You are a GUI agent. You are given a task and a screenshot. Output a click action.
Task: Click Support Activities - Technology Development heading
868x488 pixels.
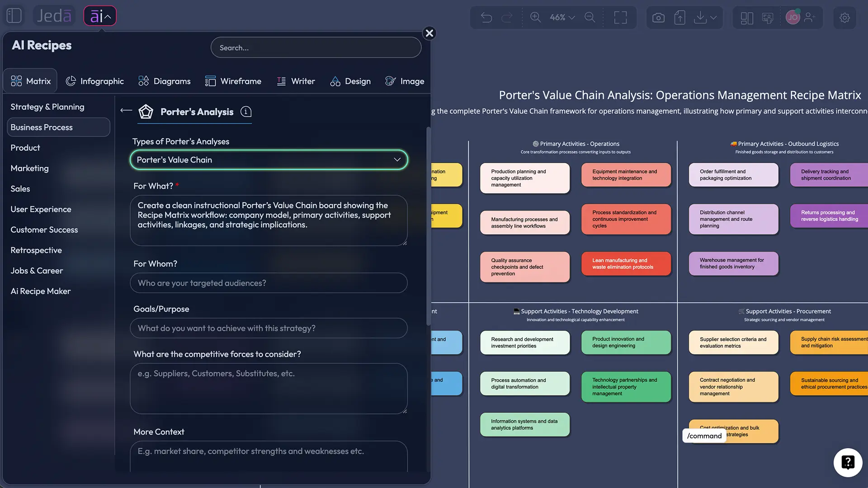tap(576, 311)
